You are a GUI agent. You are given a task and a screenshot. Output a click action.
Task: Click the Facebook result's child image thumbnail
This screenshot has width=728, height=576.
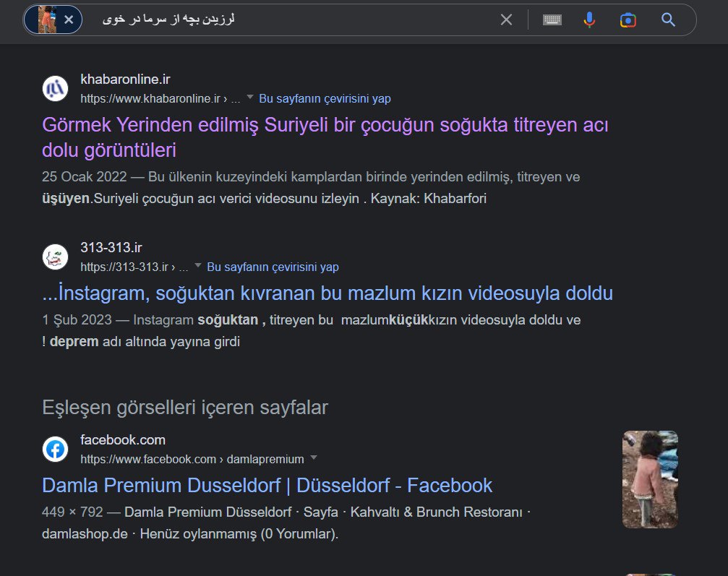(650, 479)
